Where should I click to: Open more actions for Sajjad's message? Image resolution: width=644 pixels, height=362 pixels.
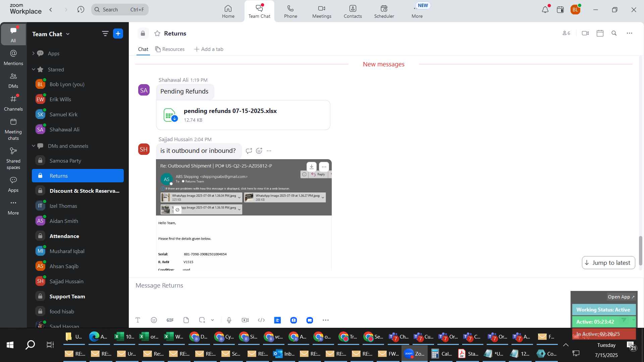point(269,151)
